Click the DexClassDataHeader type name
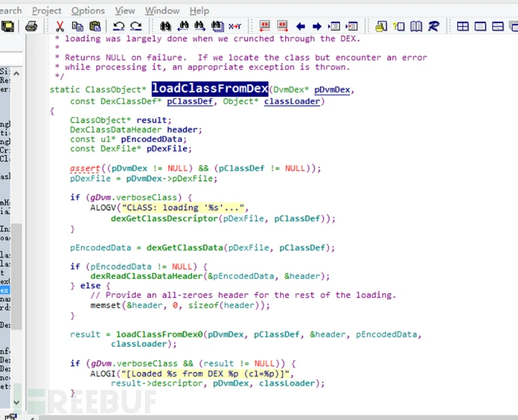 (116, 130)
